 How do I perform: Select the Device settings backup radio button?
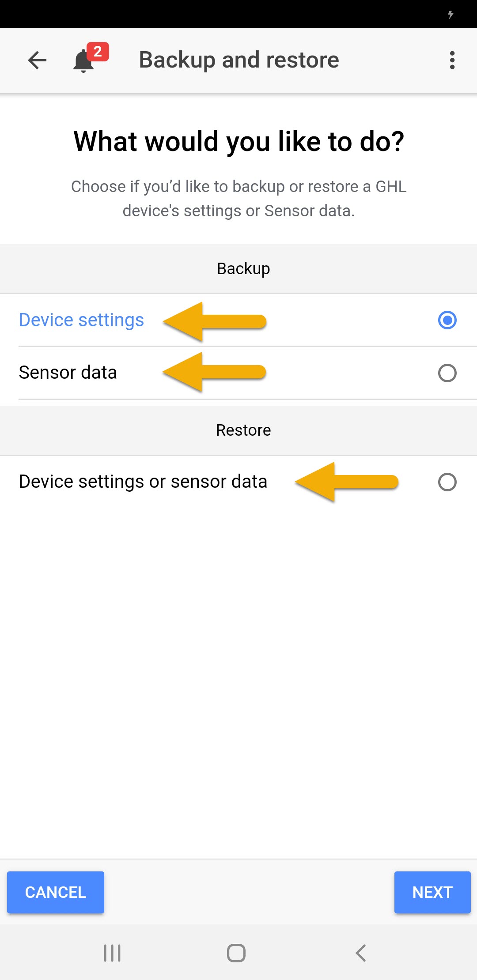[447, 320]
